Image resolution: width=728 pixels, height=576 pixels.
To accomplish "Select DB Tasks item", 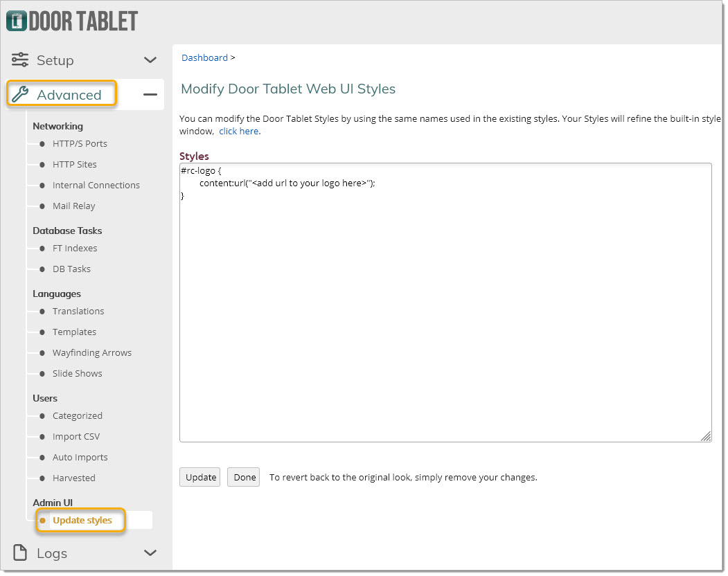I will coord(71,269).
